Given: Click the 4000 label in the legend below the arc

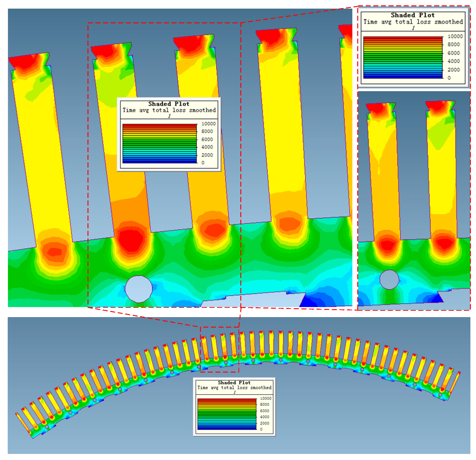Looking at the screenshot, I should (264, 417).
